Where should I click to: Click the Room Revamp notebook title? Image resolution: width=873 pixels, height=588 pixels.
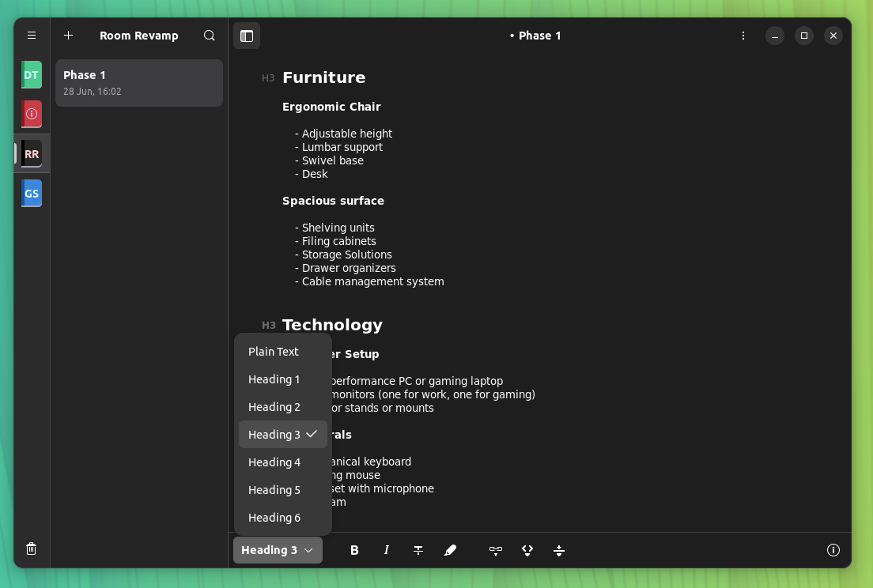click(x=139, y=36)
